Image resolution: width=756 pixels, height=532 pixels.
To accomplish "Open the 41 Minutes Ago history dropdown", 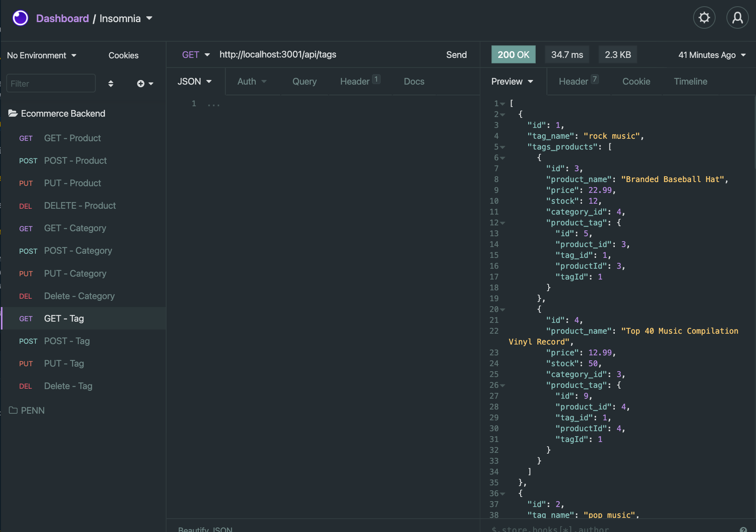I will pos(712,55).
